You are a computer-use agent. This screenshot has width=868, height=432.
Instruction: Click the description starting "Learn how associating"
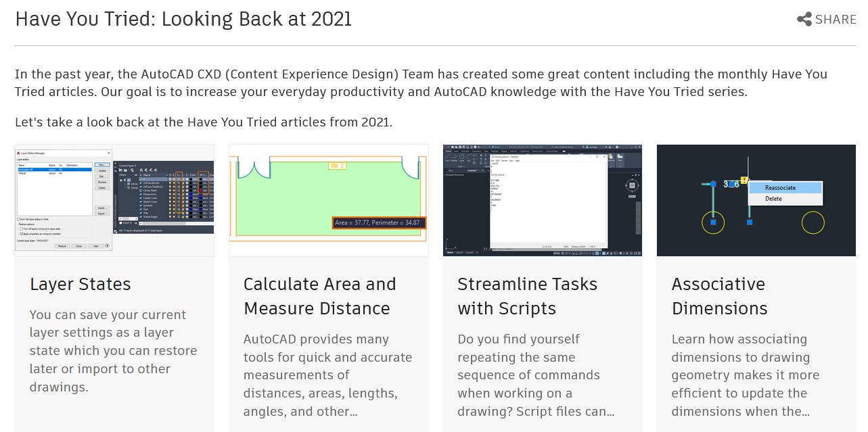click(745, 375)
